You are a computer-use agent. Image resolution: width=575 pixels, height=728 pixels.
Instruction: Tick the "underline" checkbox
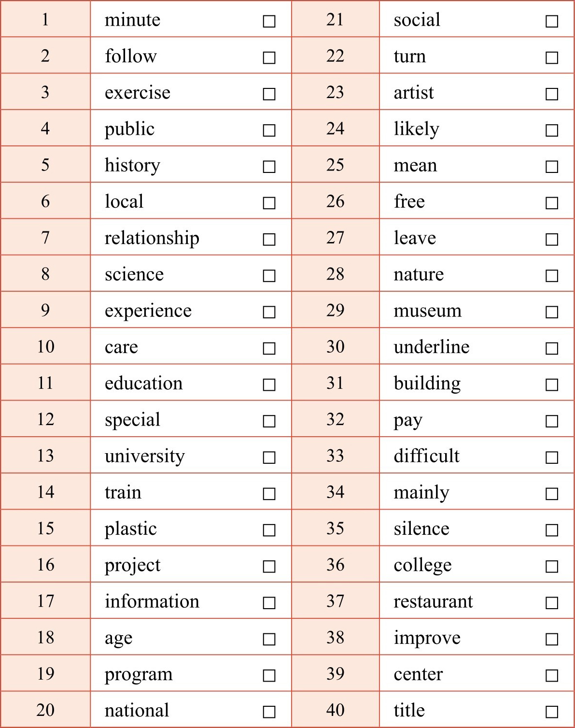click(x=552, y=348)
